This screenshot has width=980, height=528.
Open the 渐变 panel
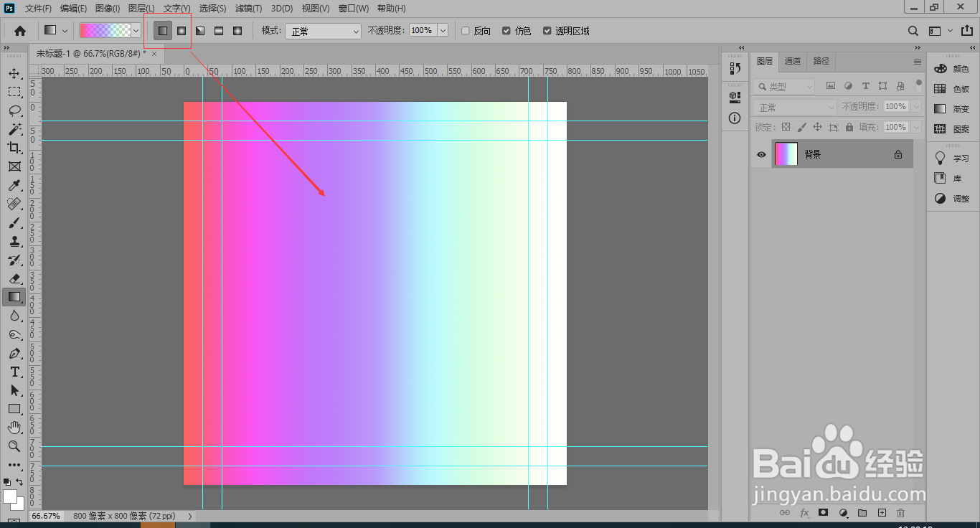(951, 109)
